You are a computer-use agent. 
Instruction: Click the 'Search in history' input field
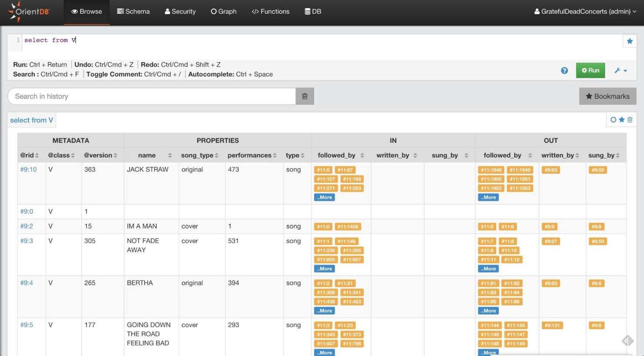151,96
